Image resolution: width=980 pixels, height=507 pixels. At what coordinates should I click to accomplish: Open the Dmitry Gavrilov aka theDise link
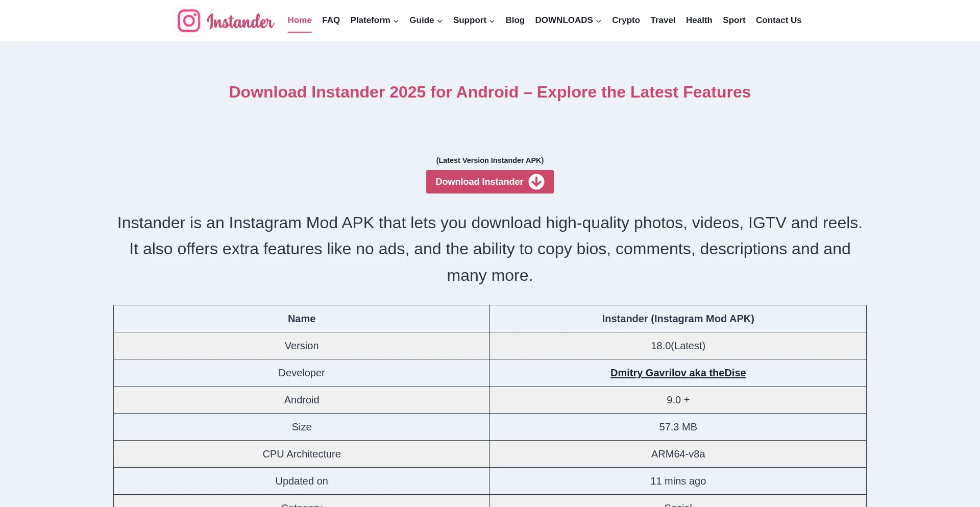678,373
